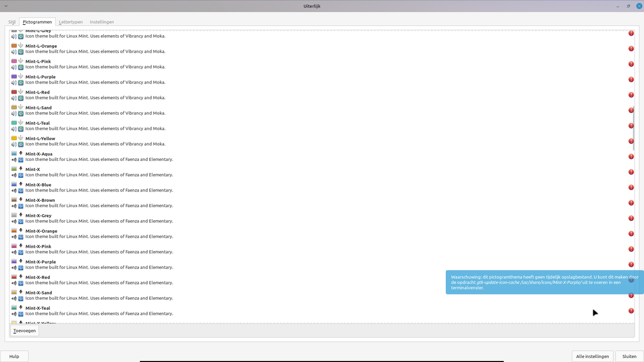The width and height of the screenshot is (644, 362).
Task: Pick the Mint-X-Aqua theme name
Action: (39, 154)
